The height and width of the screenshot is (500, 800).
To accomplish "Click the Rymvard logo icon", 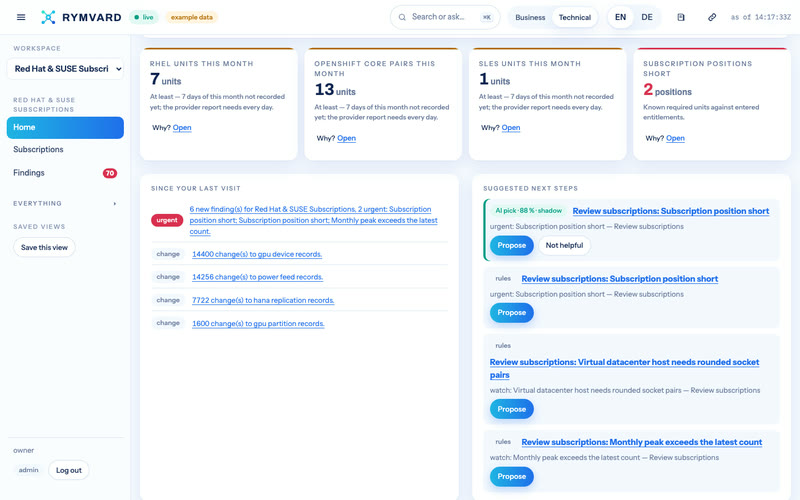I will click(48, 17).
